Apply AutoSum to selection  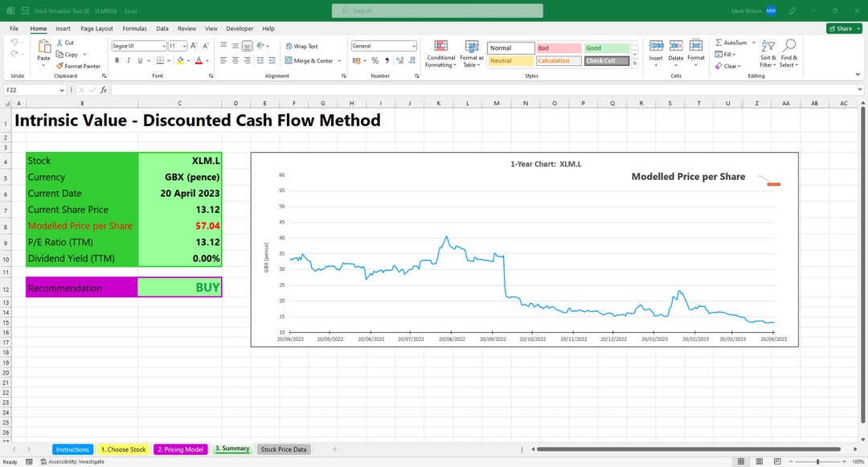733,42
